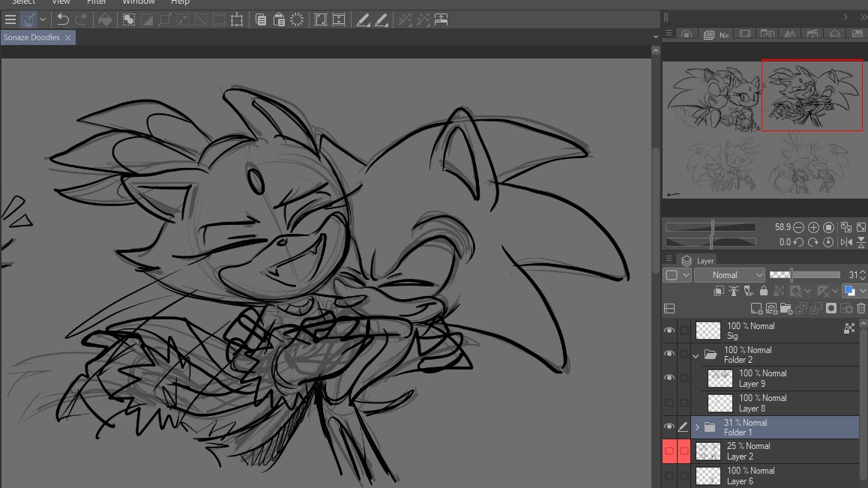
Task: Close the Sonaze Doodles tab
Action: click(x=67, y=37)
